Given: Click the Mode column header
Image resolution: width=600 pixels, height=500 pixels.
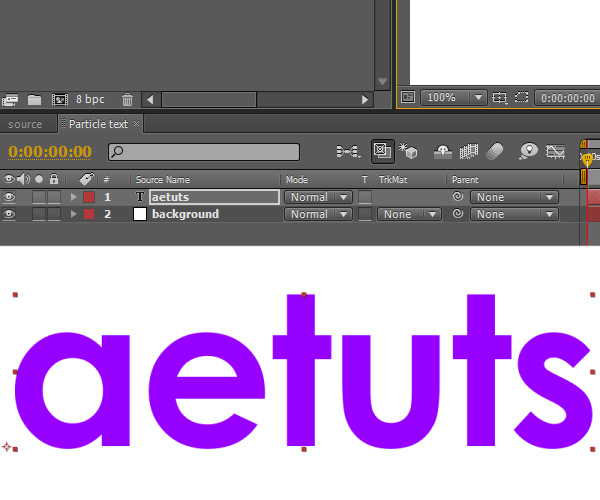Looking at the screenshot, I should [x=297, y=179].
